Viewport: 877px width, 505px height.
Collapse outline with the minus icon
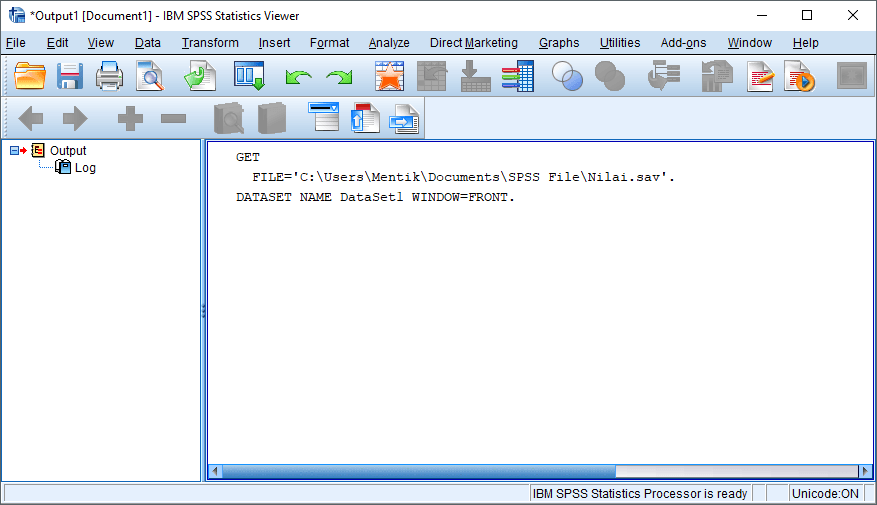[x=173, y=118]
